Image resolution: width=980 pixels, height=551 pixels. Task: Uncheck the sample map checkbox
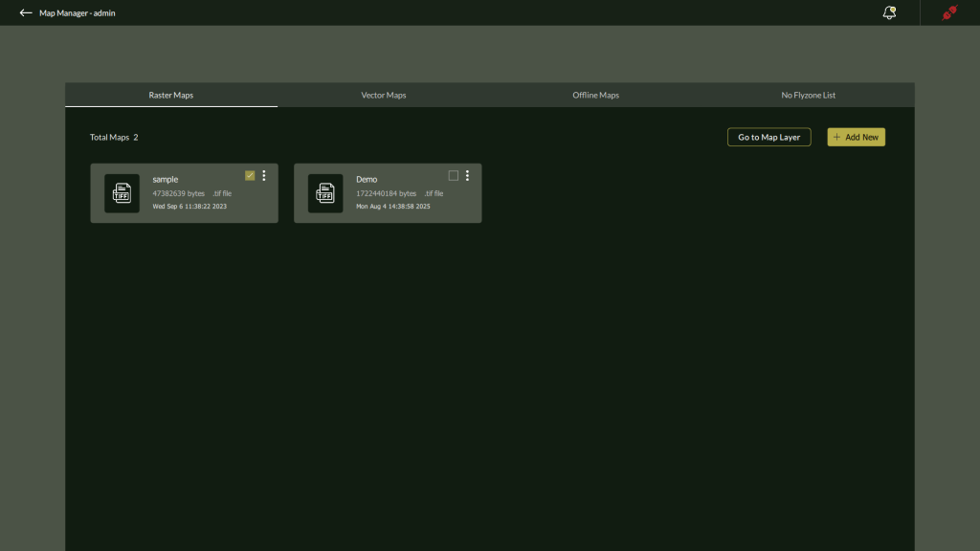tap(250, 176)
